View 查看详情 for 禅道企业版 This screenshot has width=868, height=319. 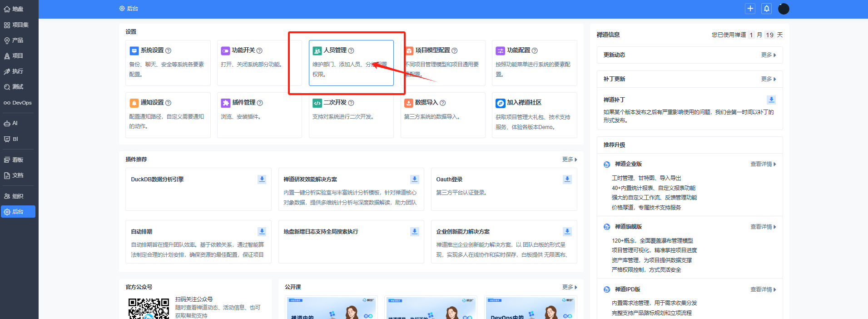pos(763,164)
